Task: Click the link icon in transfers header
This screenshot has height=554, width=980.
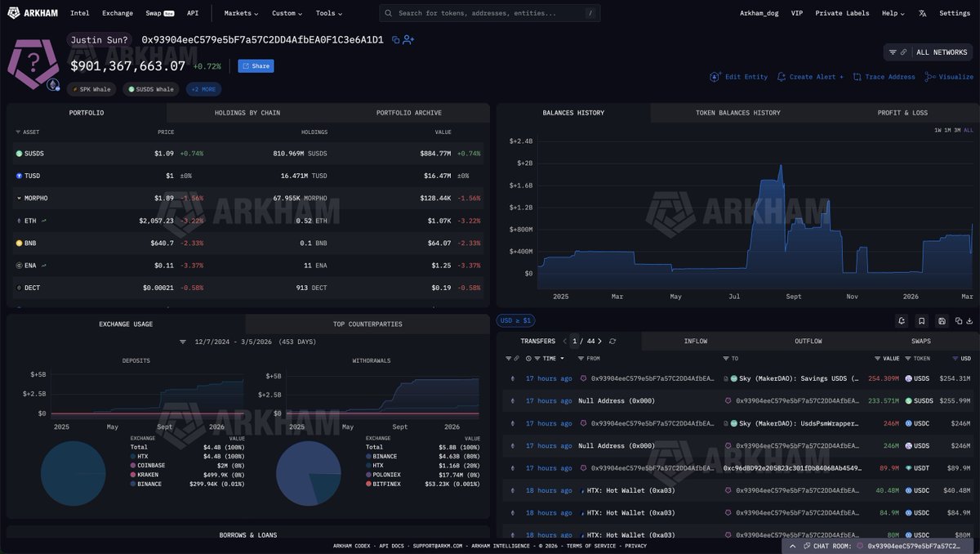Action: click(516, 358)
